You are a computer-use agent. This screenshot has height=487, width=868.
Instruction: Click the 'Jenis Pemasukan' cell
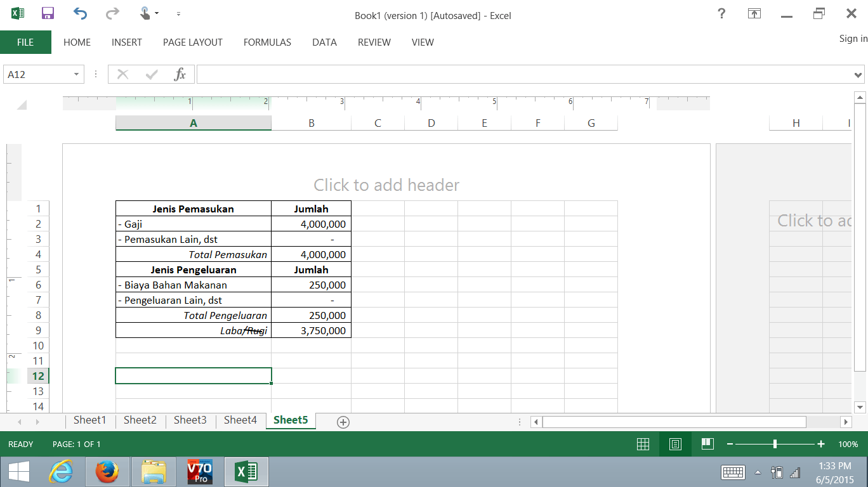[x=194, y=209]
